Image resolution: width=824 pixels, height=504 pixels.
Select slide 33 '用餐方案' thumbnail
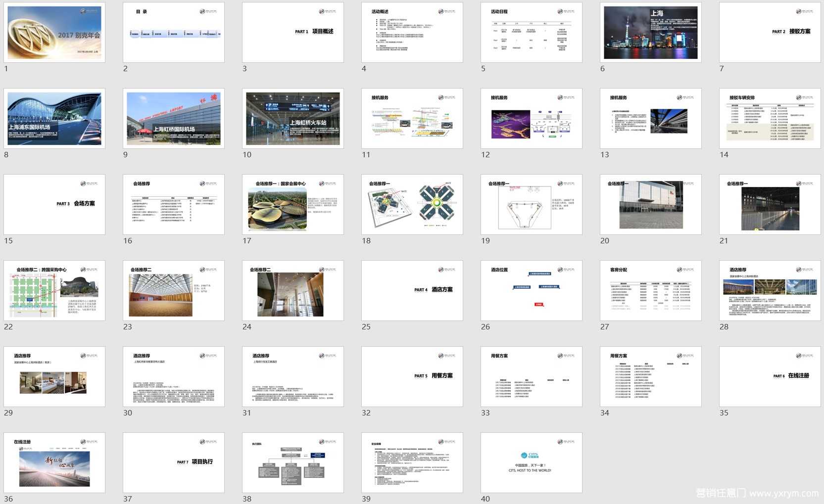click(x=532, y=376)
